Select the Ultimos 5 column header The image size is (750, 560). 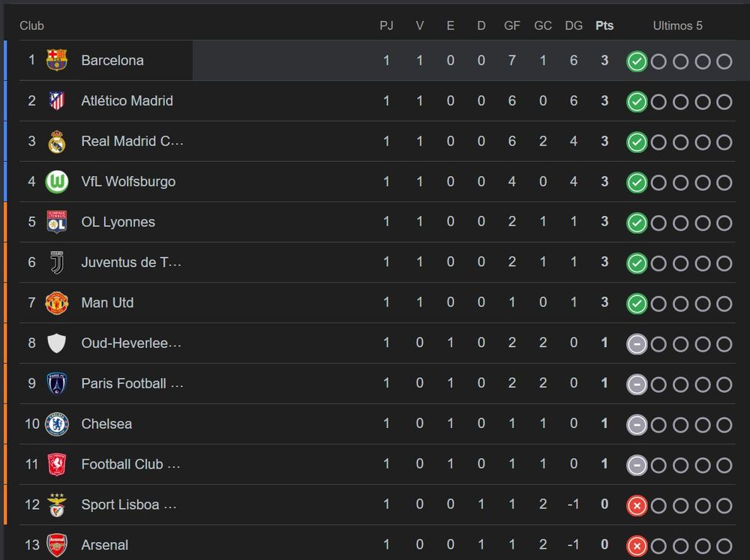(678, 25)
